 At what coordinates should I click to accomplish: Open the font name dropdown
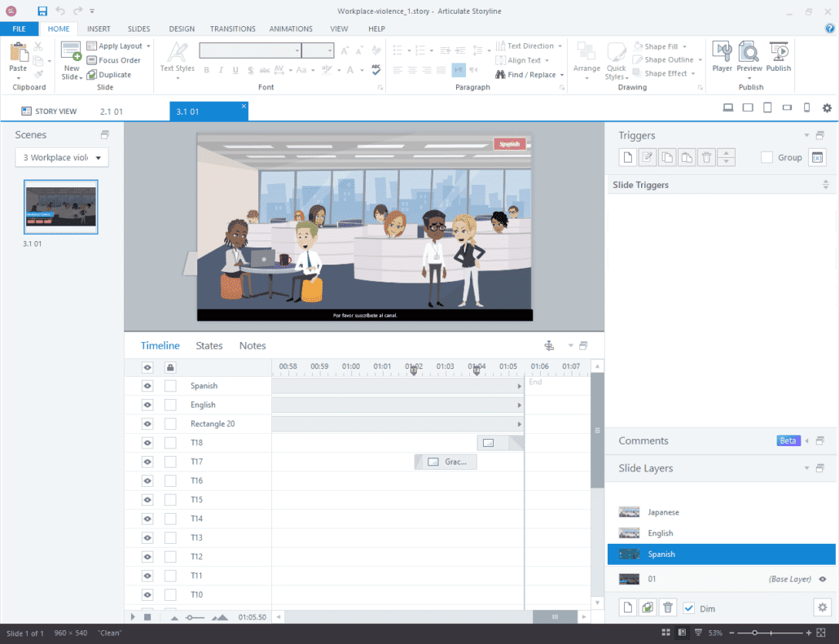[x=297, y=50]
